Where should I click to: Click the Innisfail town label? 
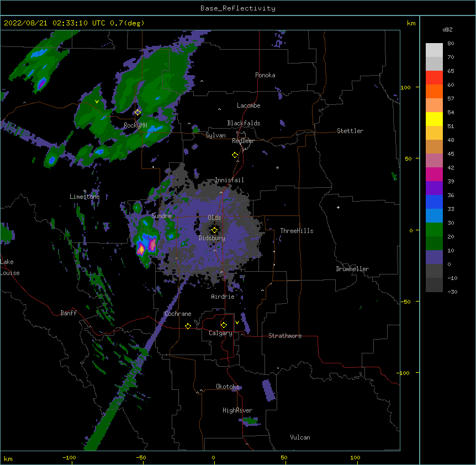229,180
